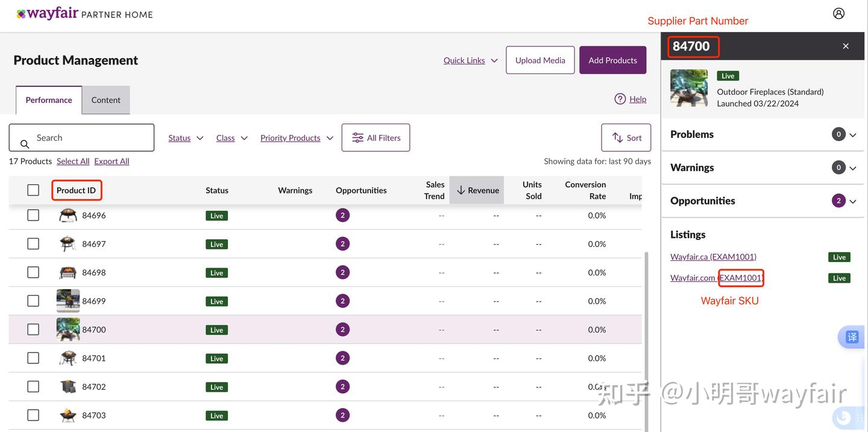Click the thumbnail for product 84699
The width and height of the screenshot is (868, 432).
pyautogui.click(x=68, y=299)
